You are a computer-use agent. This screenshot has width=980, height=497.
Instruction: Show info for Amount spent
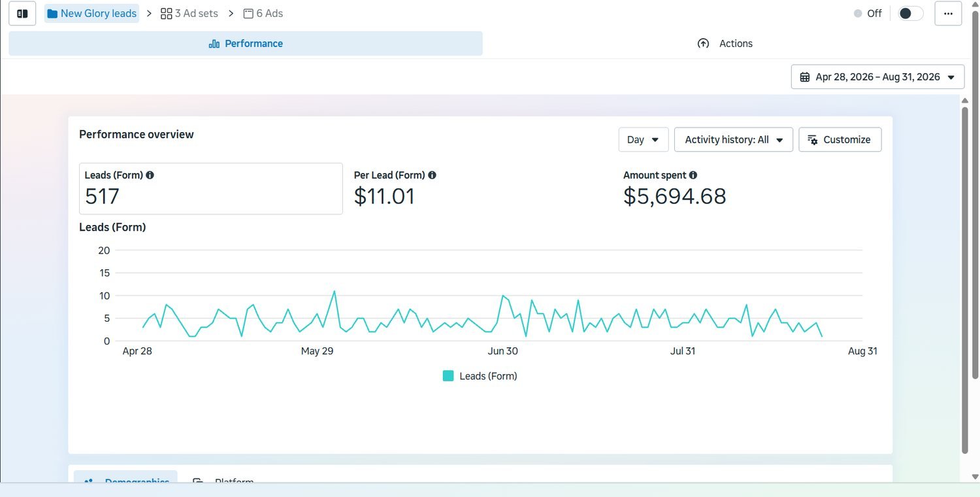point(693,175)
